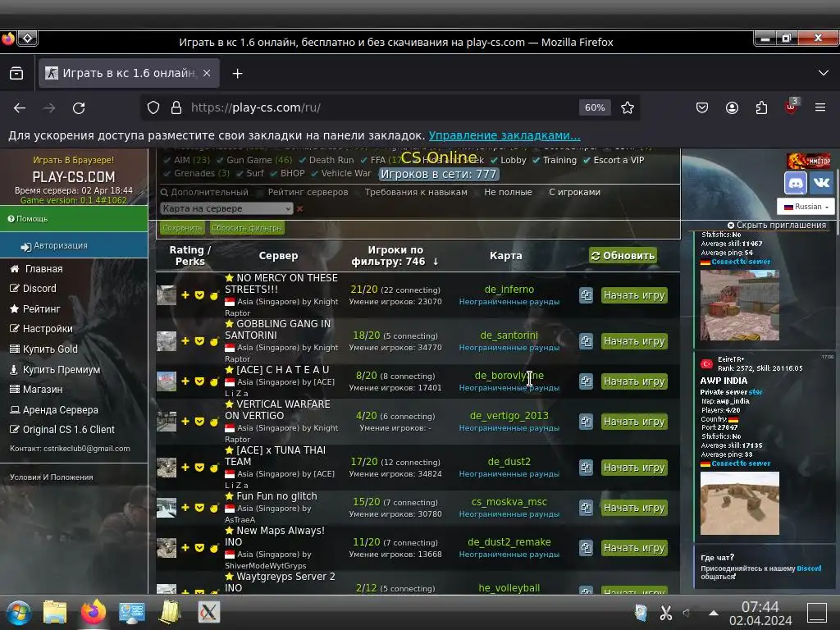This screenshot has width=840, height=630.
Task: Open Firefox account icon
Action: tap(732, 107)
